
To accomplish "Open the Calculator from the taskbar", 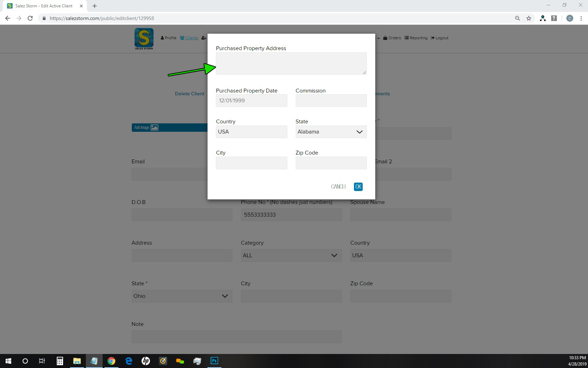I will tap(60, 361).
